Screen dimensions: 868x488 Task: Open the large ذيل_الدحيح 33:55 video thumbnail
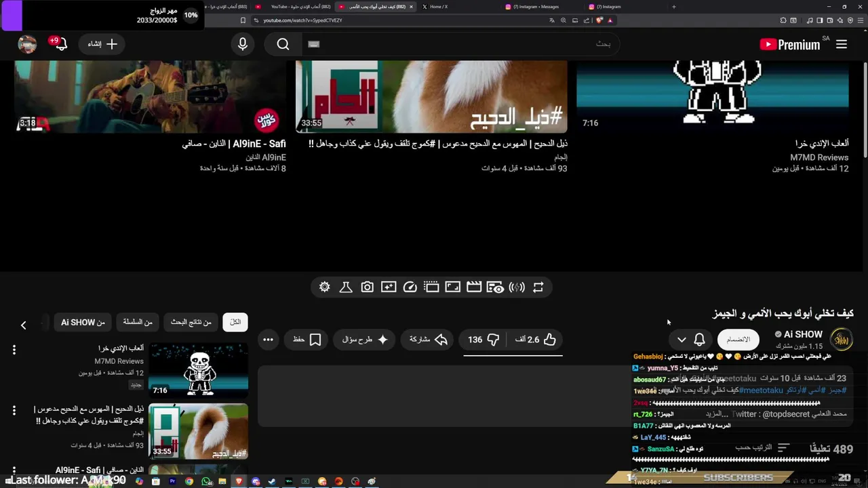[431, 96]
